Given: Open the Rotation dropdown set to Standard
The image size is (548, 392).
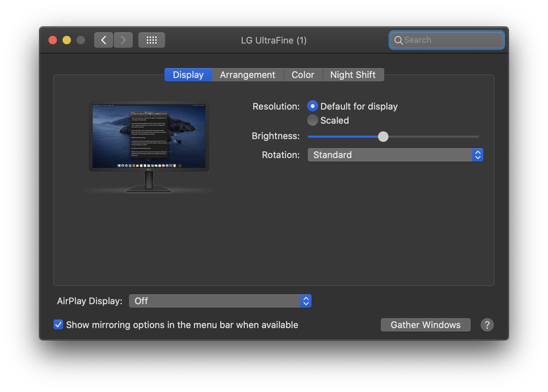Looking at the screenshot, I should click(395, 155).
